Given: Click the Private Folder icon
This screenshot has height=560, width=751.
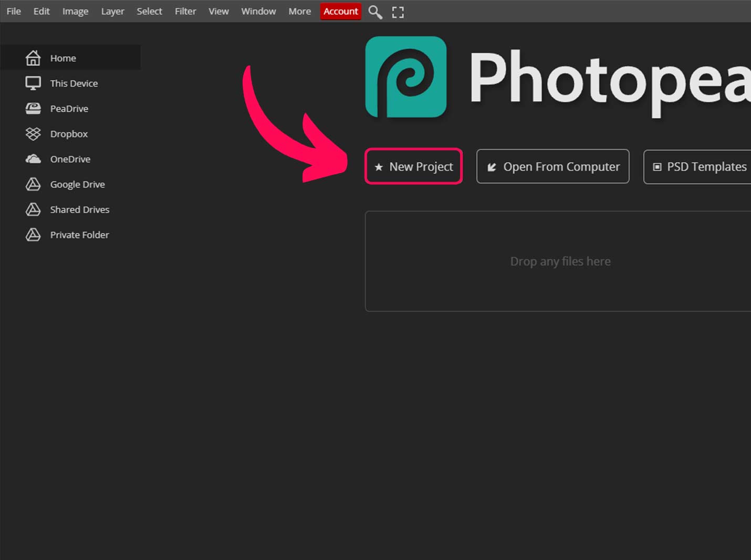Looking at the screenshot, I should click(x=33, y=235).
